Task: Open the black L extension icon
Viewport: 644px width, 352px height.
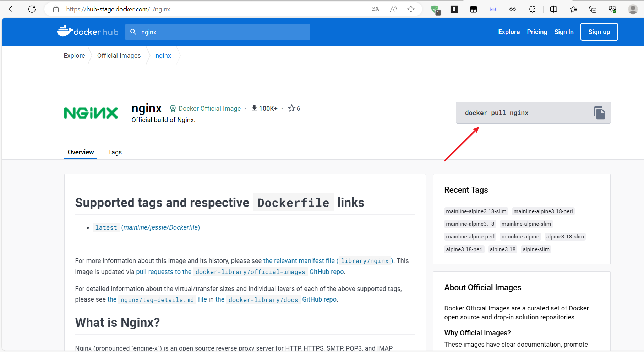Action: (x=454, y=9)
